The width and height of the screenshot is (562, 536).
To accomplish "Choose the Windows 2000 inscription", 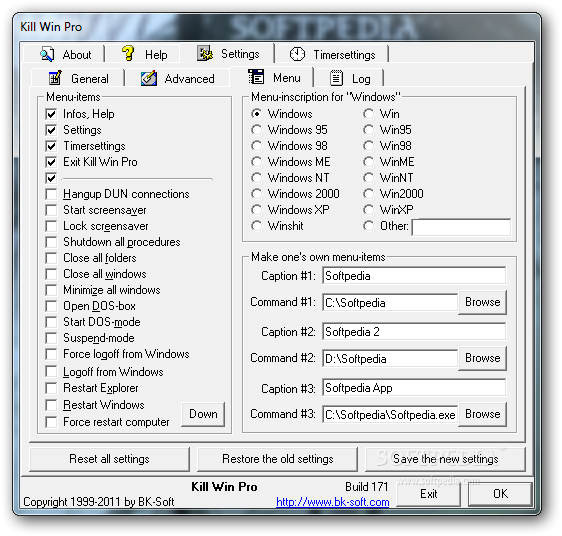I will point(256,194).
